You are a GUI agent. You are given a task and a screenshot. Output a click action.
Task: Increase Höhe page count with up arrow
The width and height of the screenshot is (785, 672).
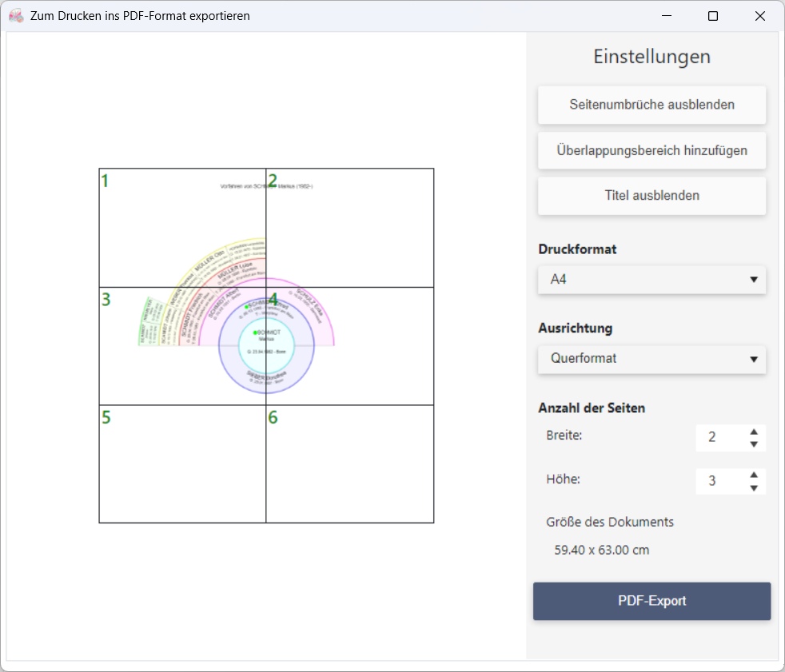753,475
